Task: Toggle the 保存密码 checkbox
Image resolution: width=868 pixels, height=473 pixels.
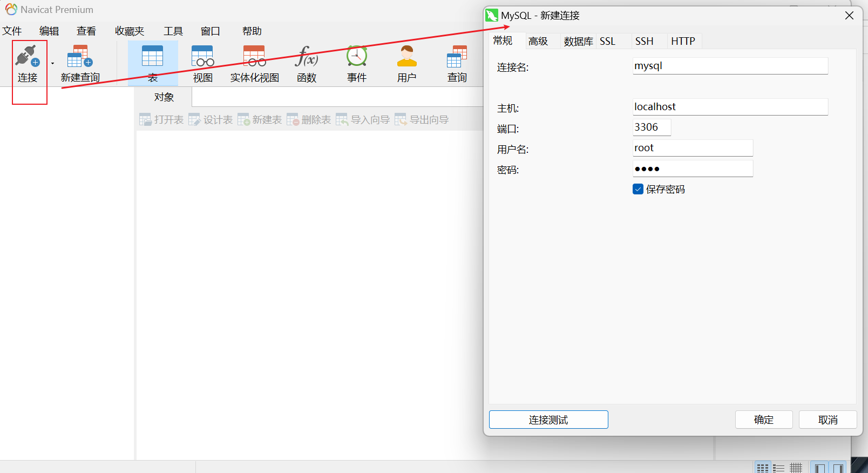Action: (638, 189)
